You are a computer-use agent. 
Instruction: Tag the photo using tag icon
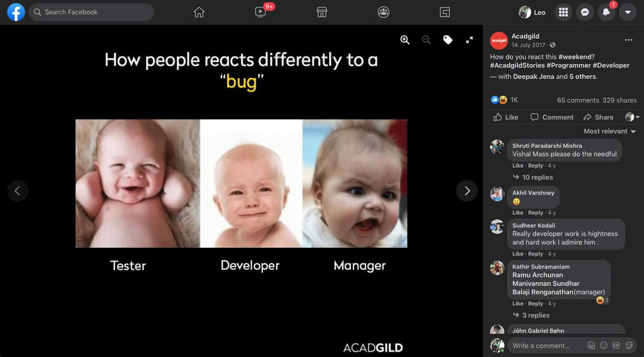click(x=448, y=40)
